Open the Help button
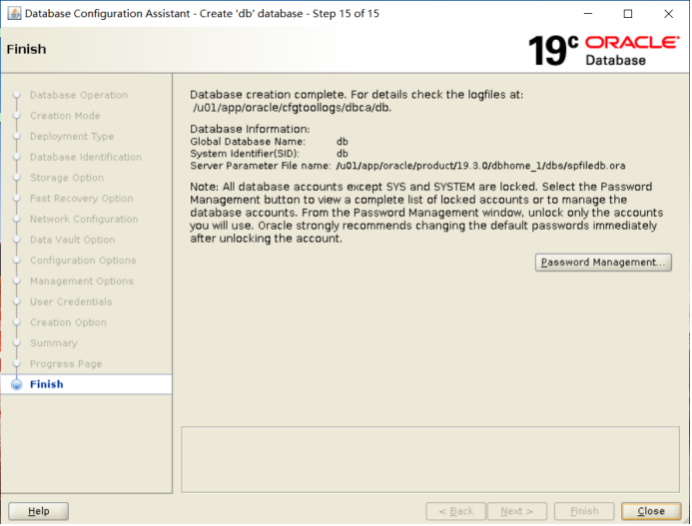The image size is (692, 526). [x=38, y=511]
